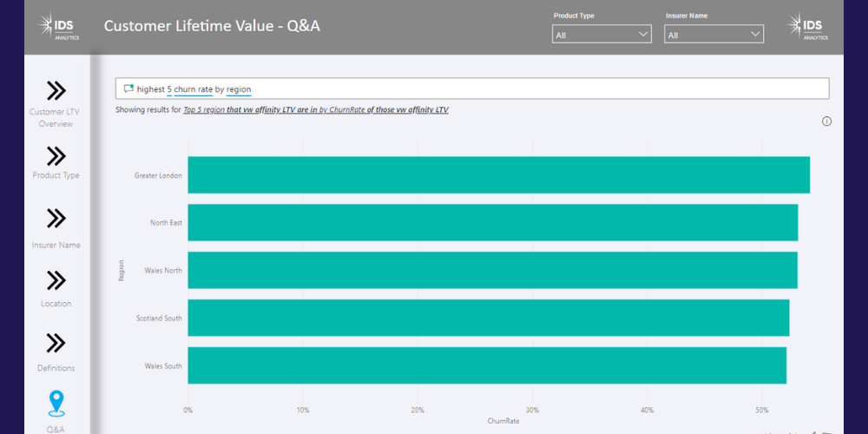The height and width of the screenshot is (434, 868).
Task: Click the Definitions double-chevron icon
Action: (x=56, y=343)
